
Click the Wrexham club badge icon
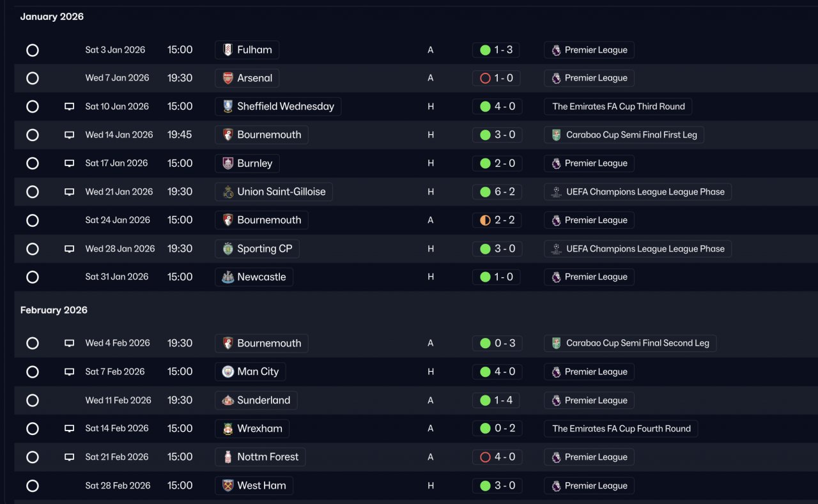point(228,429)
